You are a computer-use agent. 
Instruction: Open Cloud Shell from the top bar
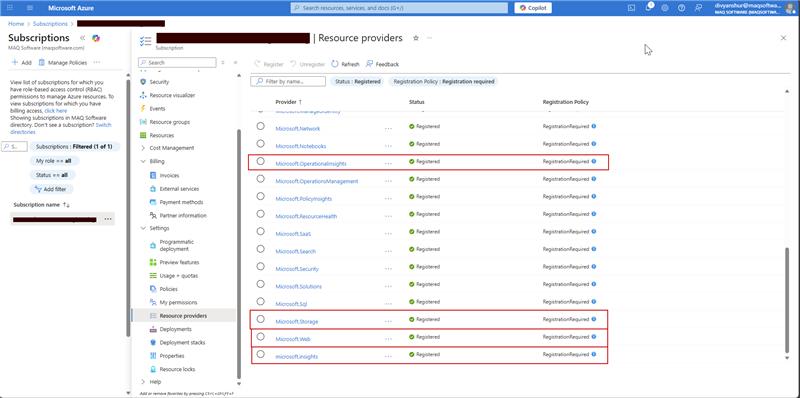(x=631, y=8)
